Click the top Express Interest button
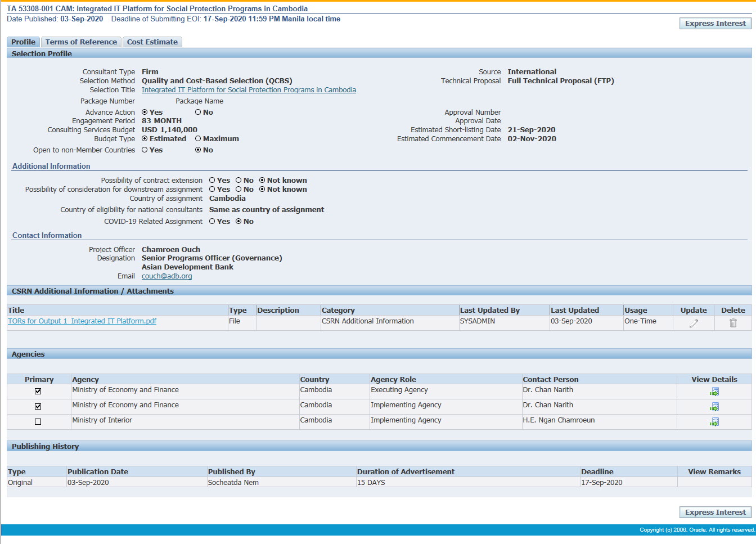 pyautogui.click(x=715, y=24)
